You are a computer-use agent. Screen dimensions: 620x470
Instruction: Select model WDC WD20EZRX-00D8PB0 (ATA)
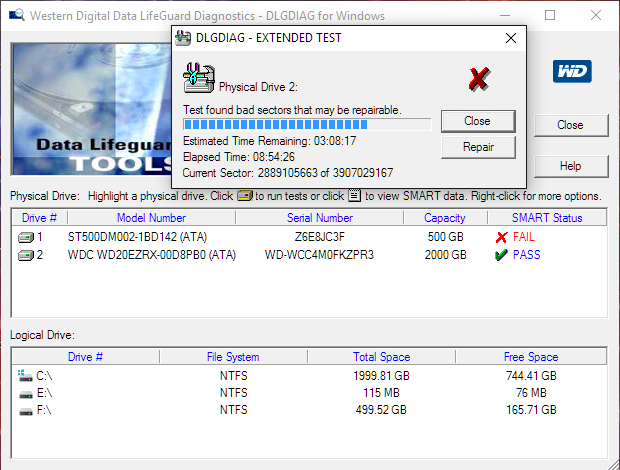(152, 255)
